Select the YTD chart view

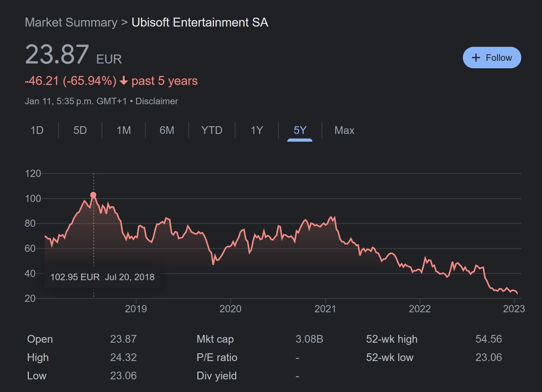(x=211, y=130)
